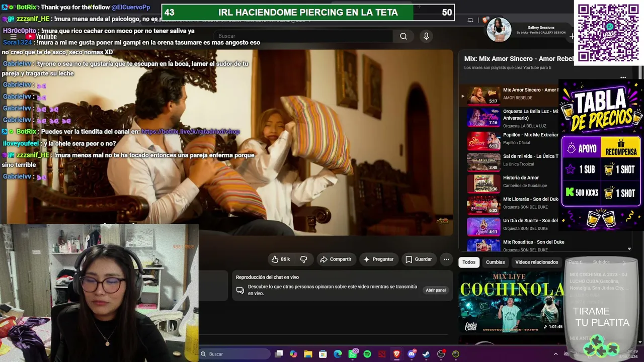Viewport: 644px width, 362px height.
Task: Open the YouTube guide hamburger menu
Action: click(x=13, y=36)
